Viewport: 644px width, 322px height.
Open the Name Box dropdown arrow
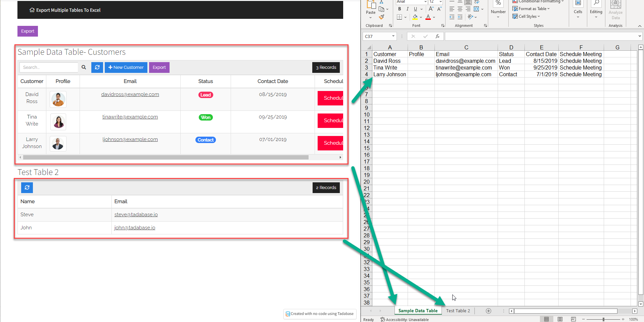pyautogui.click(x=393, y=36)
